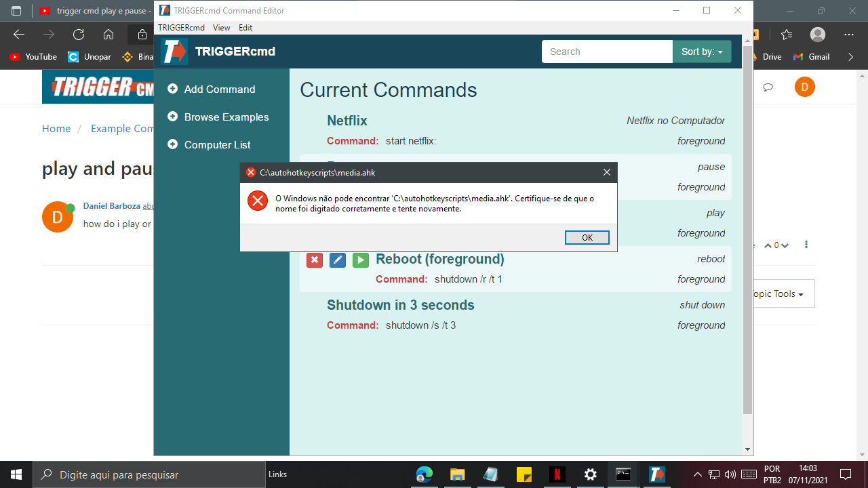868x488 pixels.
Task: Run the Reboot command with the green play icon
Action: 361,260
